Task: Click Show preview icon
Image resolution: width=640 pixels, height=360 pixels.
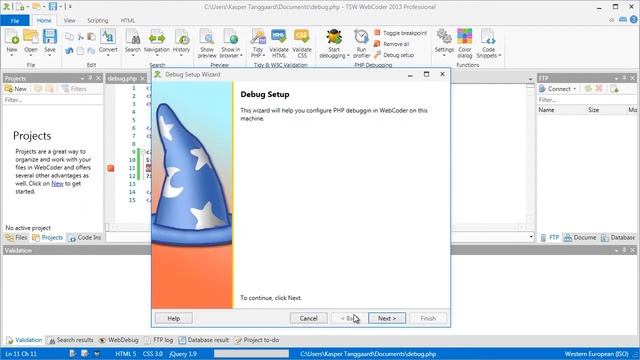Action: click(x=207, y=43)
